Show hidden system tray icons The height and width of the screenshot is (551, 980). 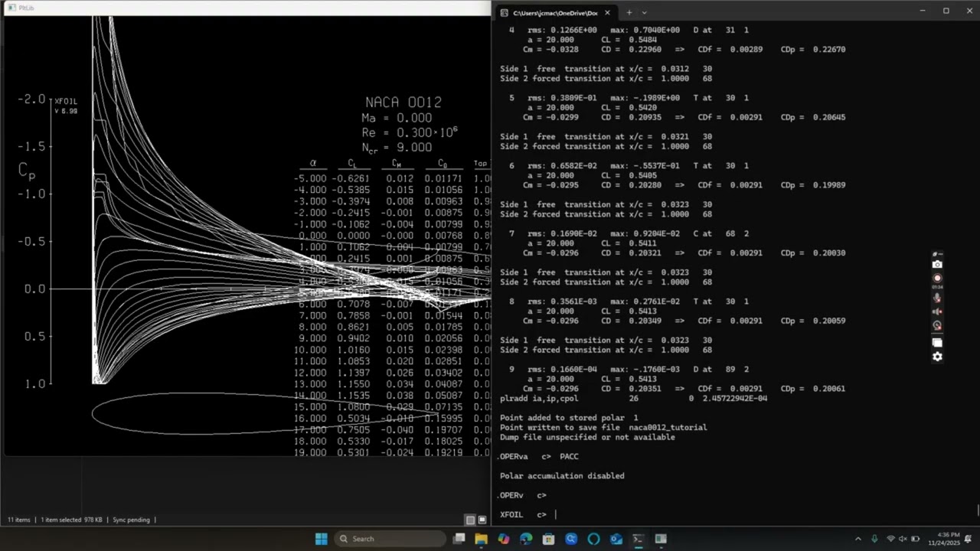coord(857,539)
